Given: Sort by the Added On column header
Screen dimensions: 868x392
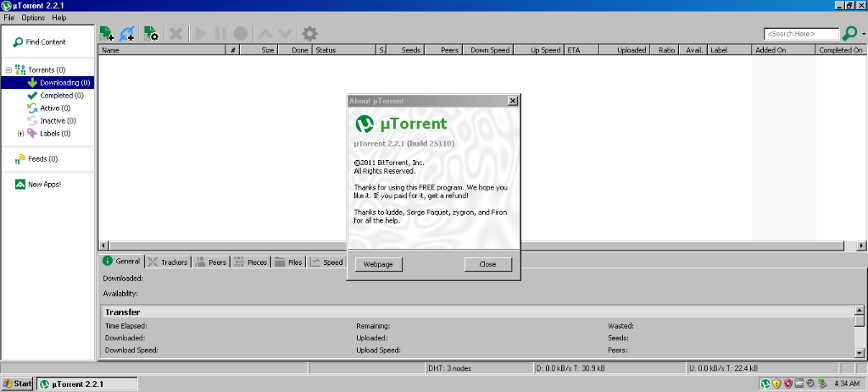Looking at the screenshot, I should tap(783, 50).
